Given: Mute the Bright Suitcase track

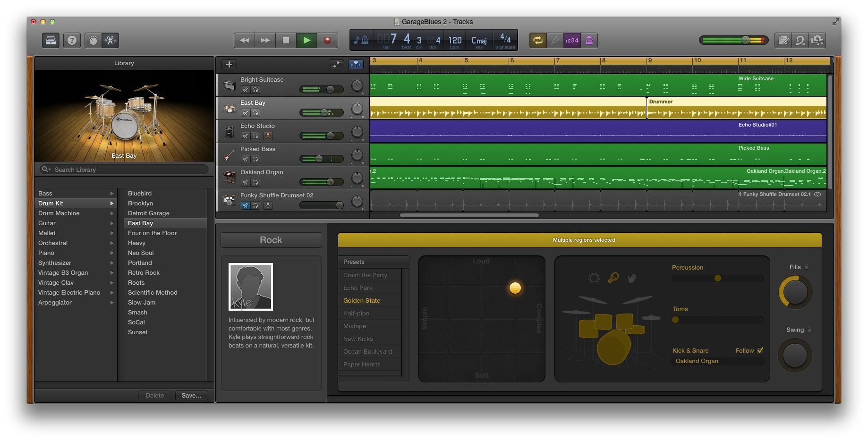Looking at the screenshot, I should (245, 90).
